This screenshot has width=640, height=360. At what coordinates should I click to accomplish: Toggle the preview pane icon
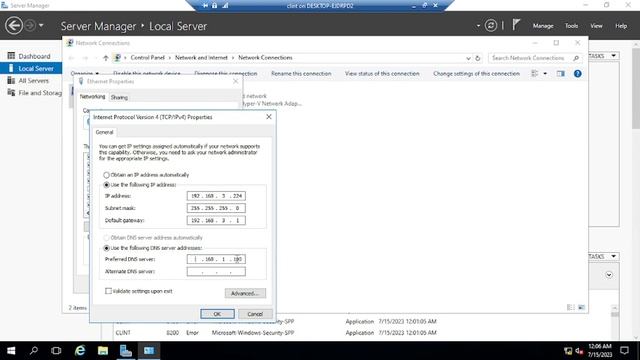tap(560, 73)
